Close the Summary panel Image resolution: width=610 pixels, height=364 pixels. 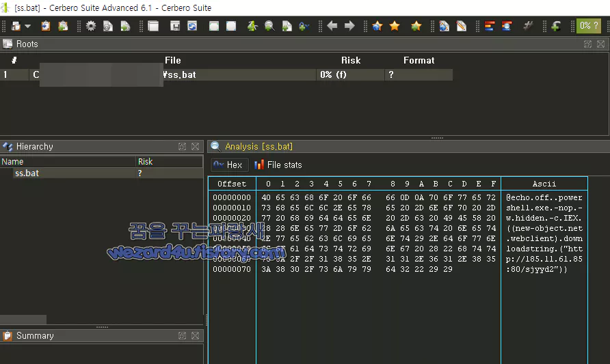point(196,335)
